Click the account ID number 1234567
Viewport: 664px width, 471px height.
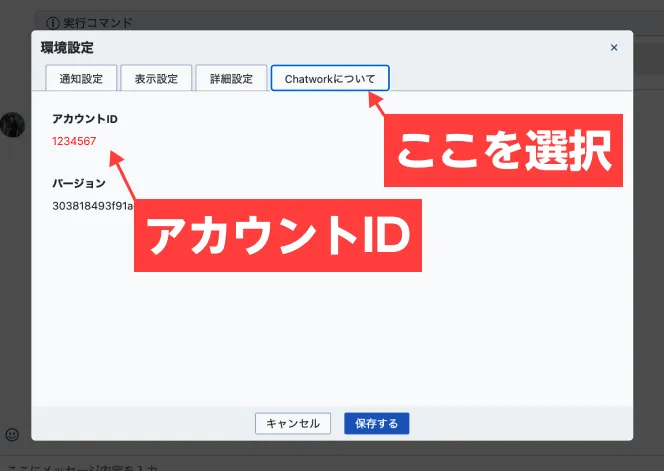[74, 141]
